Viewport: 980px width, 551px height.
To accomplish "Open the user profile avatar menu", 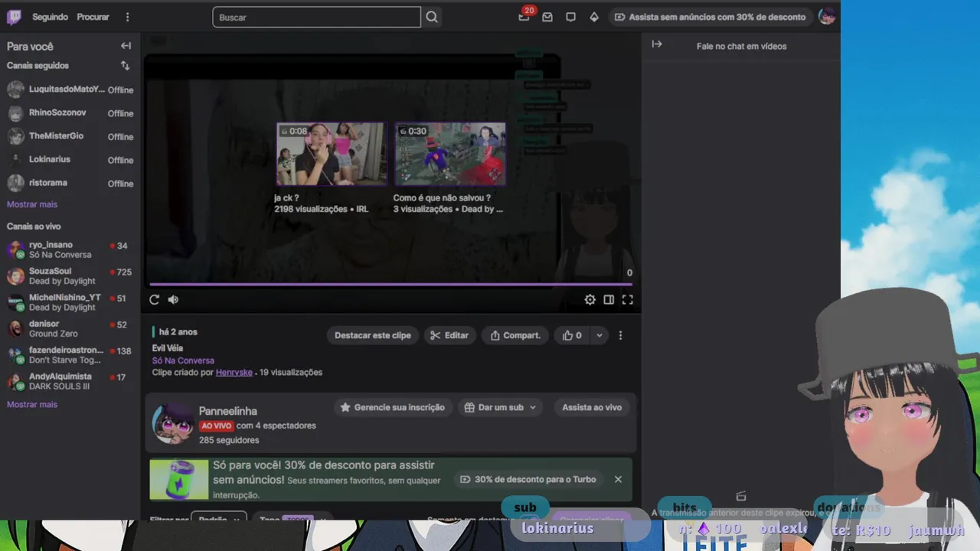I will coord(827,17).
